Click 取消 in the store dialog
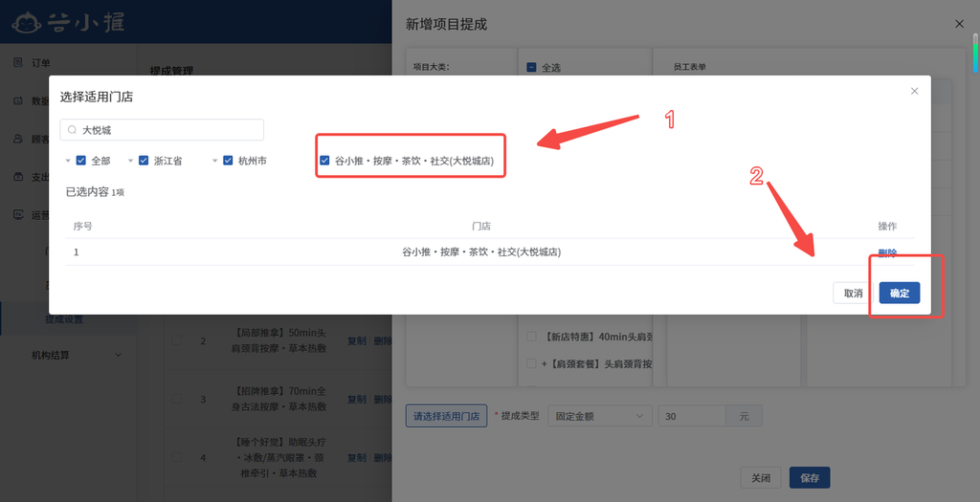This screenshot has width=980, height=502. tap(853, 293)
